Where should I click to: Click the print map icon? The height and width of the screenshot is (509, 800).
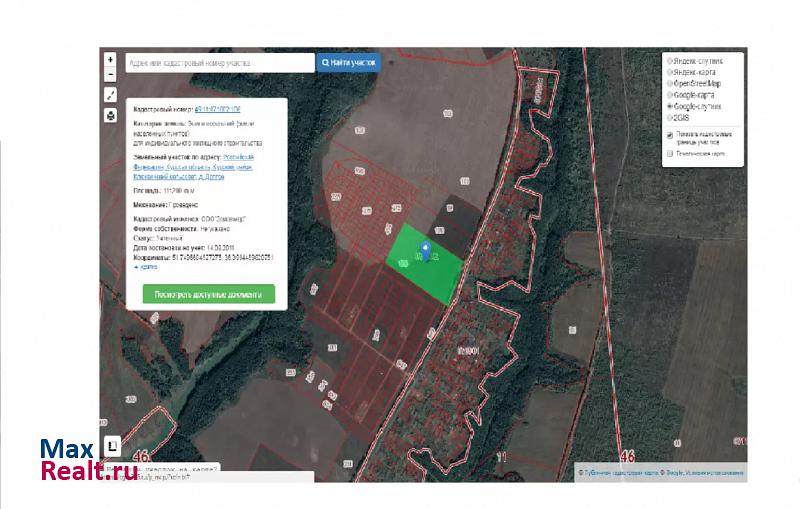click(111, 115)
